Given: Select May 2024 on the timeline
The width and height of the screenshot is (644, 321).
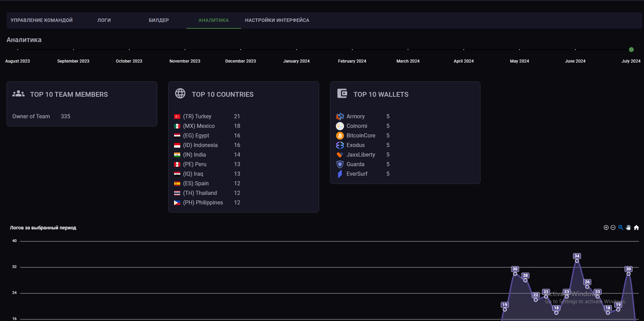Looking at the screenshot, I should pyautogui.click(x=519, y=61).
